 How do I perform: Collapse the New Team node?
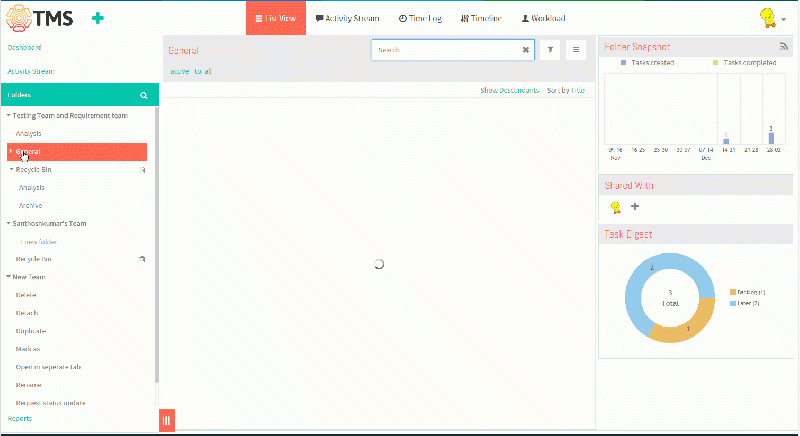(8, 277)
